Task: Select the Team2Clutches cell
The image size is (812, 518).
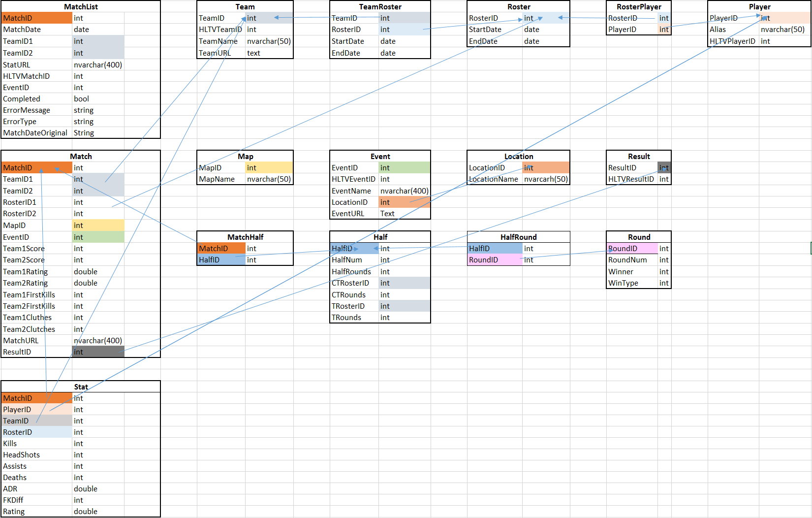Action: [37, 329]
